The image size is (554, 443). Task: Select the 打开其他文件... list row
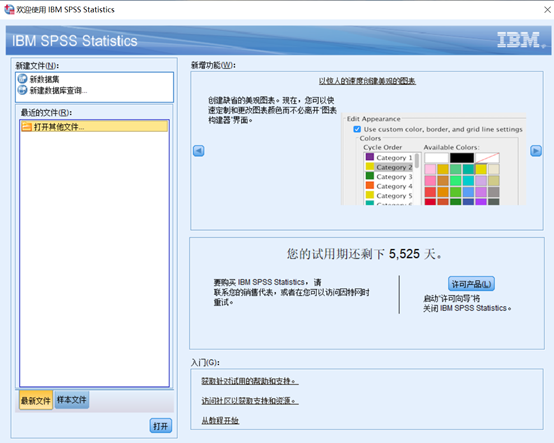[x=94, y=126]
